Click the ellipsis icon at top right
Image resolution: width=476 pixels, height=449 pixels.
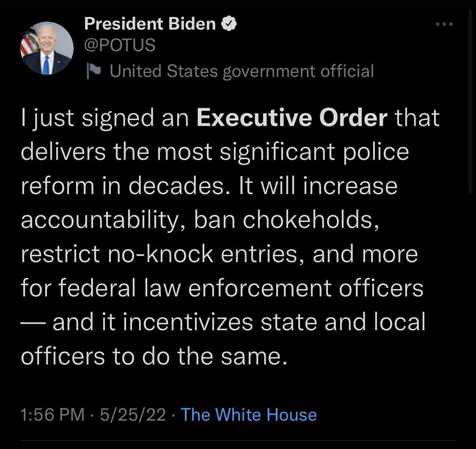[x=443, y=24]
